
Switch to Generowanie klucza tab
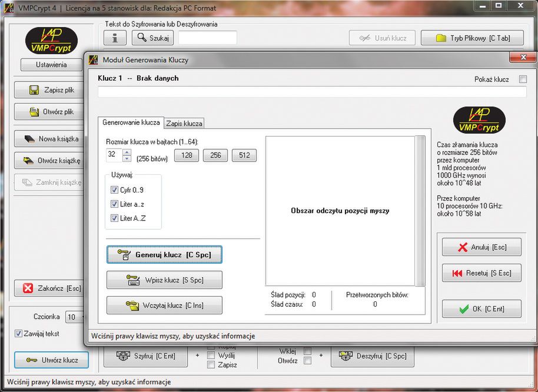(131, 122)
